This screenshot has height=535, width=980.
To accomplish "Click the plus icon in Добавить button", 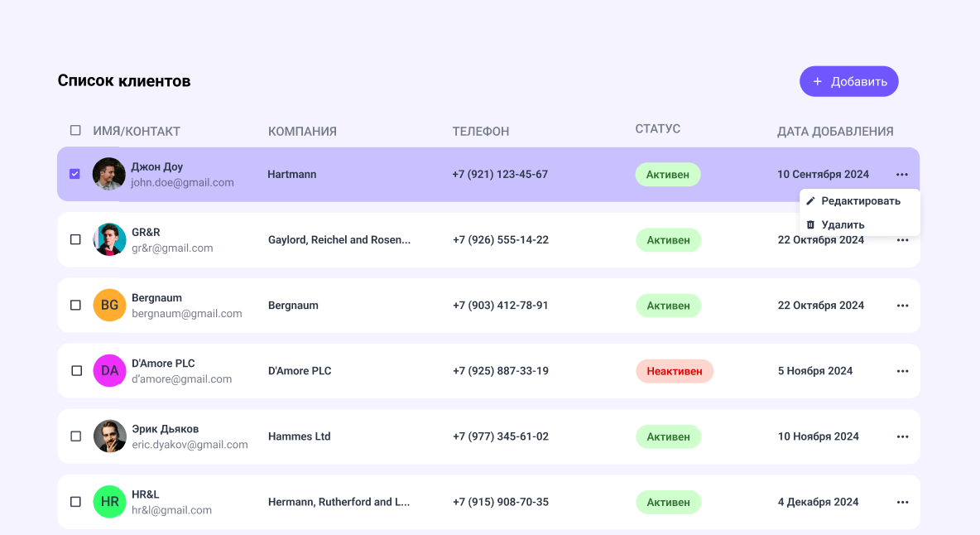I will [x=818, y=81].
